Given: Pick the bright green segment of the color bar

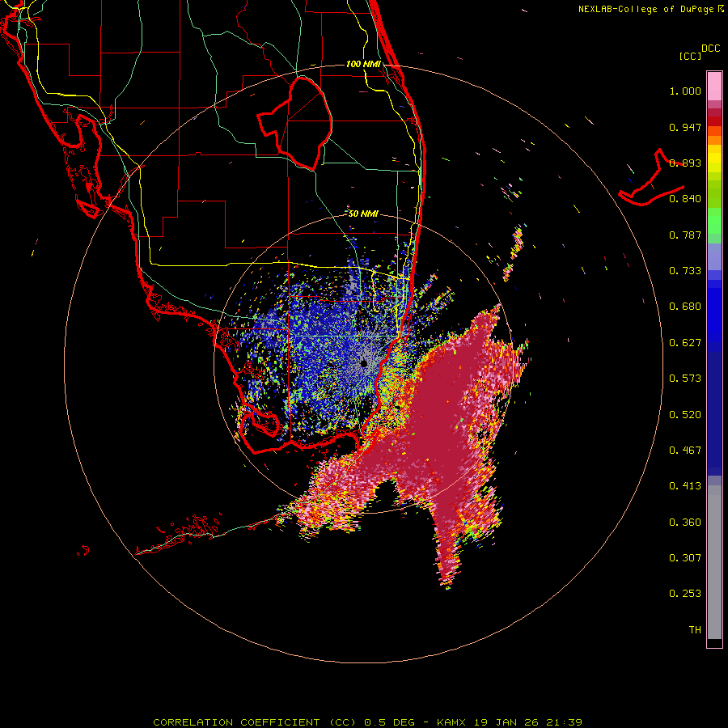Looking at the screenshot, I should (x=714, y=221).
